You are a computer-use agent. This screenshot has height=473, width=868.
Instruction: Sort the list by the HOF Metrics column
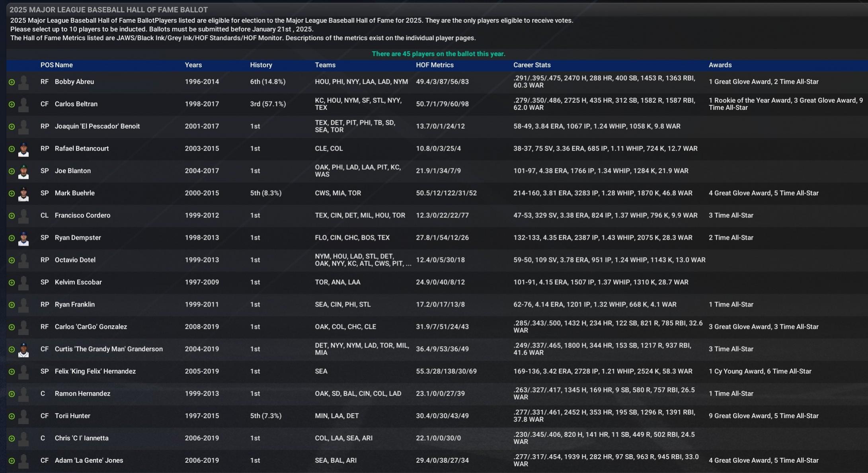click(434, 65)
